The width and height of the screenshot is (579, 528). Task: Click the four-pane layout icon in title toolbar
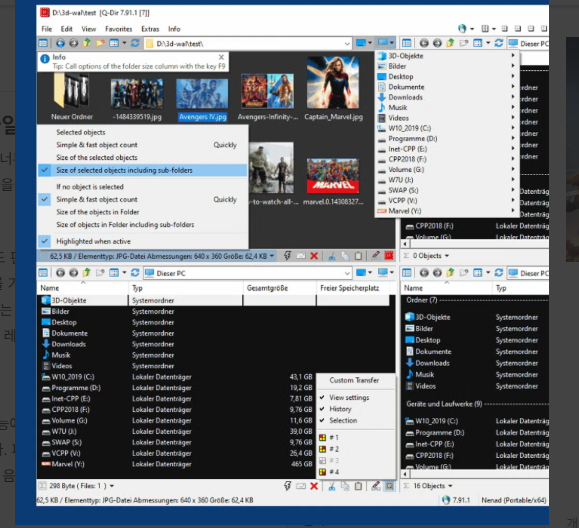(x=485, y=28)
